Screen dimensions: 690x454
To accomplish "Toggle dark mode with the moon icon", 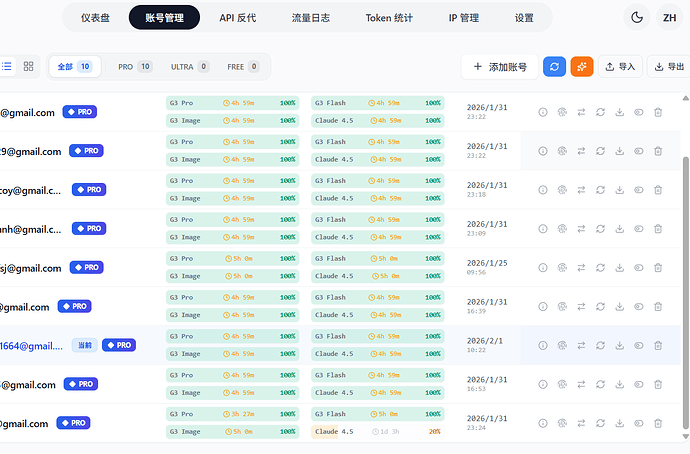I will click(637, 18).
